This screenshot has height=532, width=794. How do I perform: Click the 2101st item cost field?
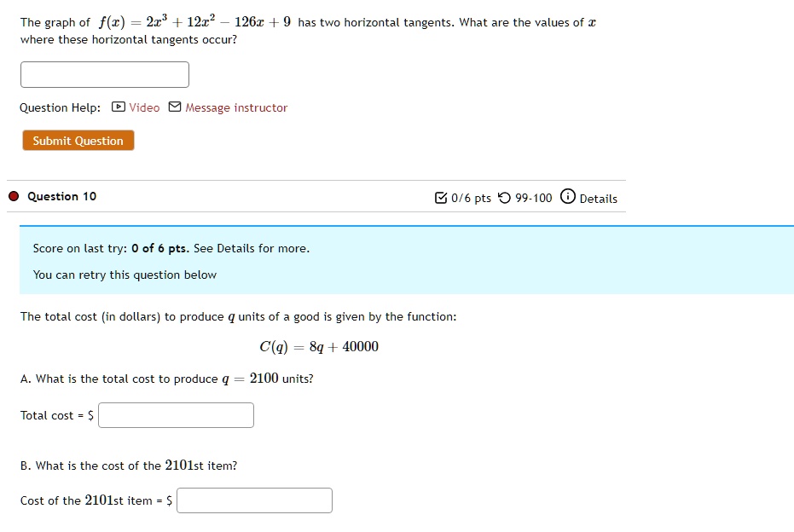point(255,500)
